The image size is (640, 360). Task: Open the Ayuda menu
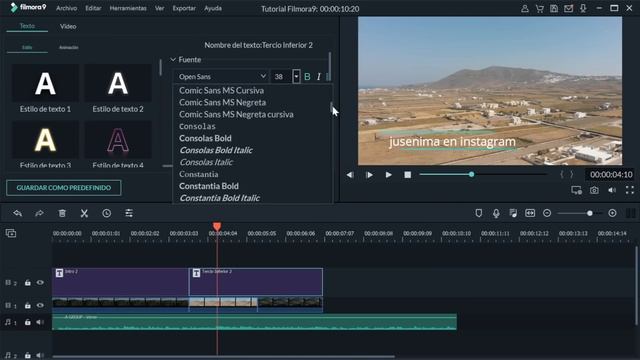[213, 8]
